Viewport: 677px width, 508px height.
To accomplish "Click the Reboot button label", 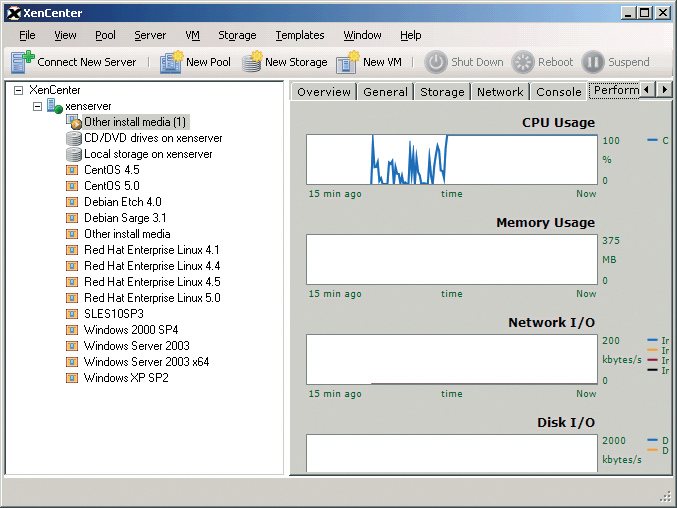I will pos(555,62).
